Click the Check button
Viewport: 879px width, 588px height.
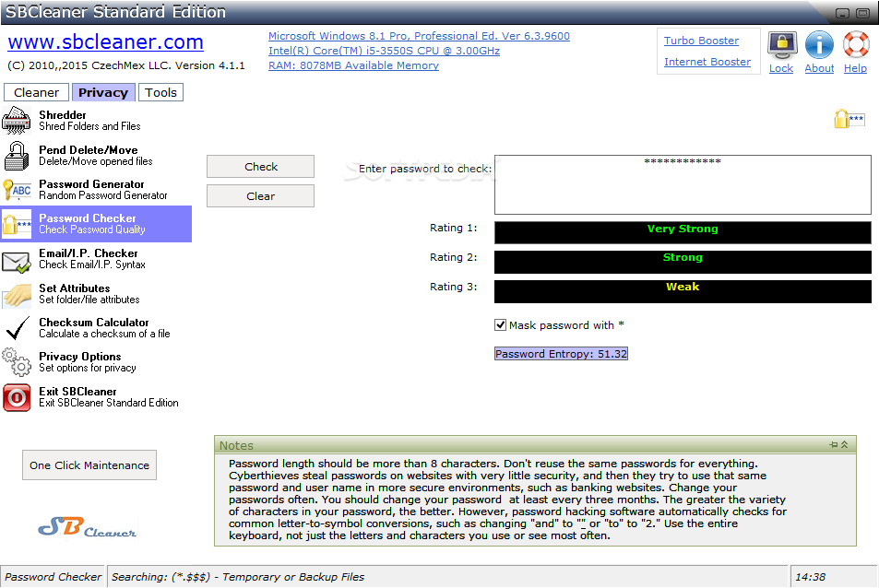pos(261,167)
